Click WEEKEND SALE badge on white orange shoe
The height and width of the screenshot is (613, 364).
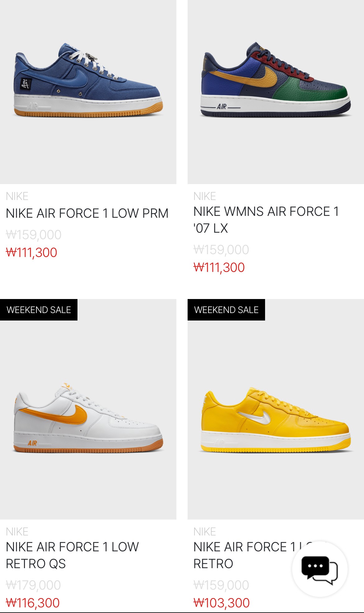(39, 310)
